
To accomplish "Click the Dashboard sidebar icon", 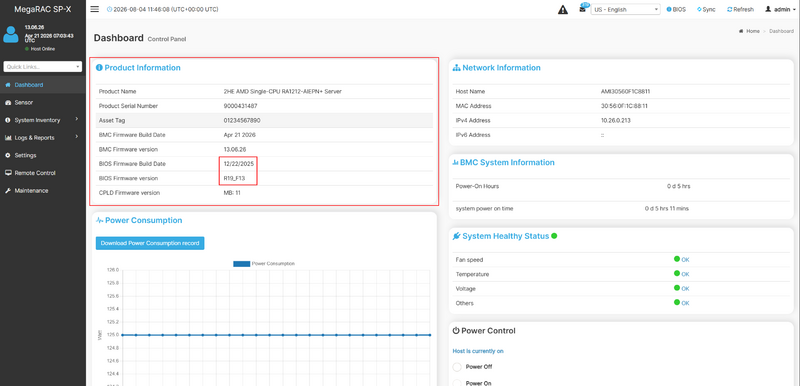I will [8, 85].
